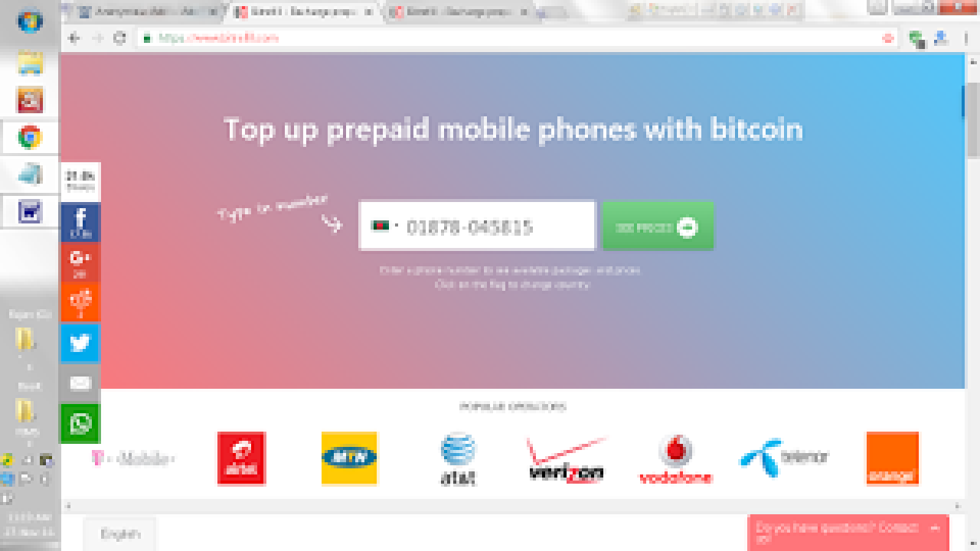This screenshot has height=551, width=980.
Task: Select the Telenor operator logo
Action: point(784,458)
